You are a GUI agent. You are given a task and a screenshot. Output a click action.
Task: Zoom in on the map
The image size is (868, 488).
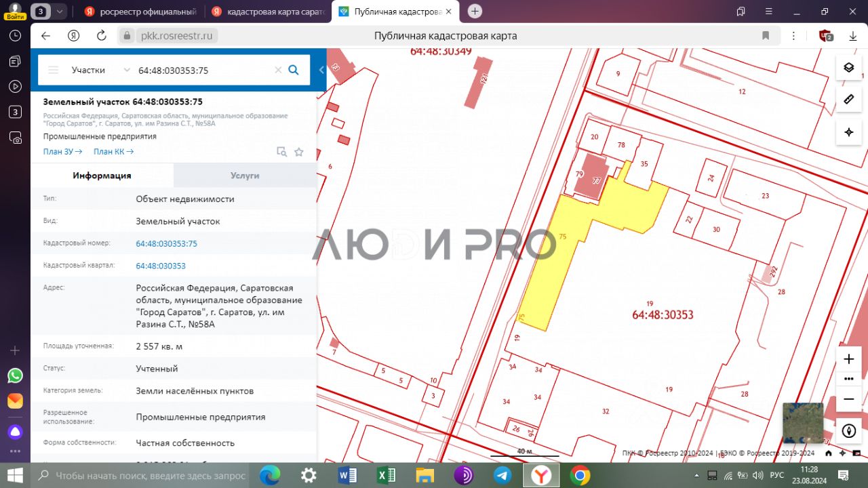click(x=848, y=359)
